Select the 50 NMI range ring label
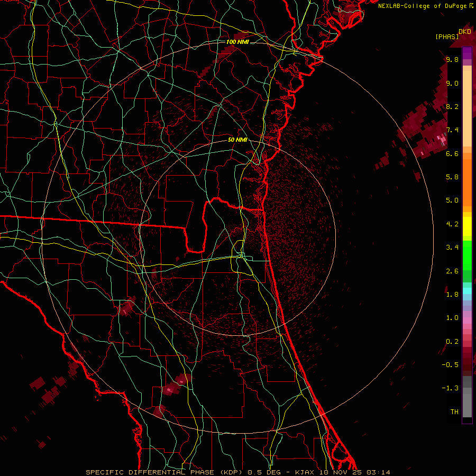The image size is (476, 476). (237, 140)
